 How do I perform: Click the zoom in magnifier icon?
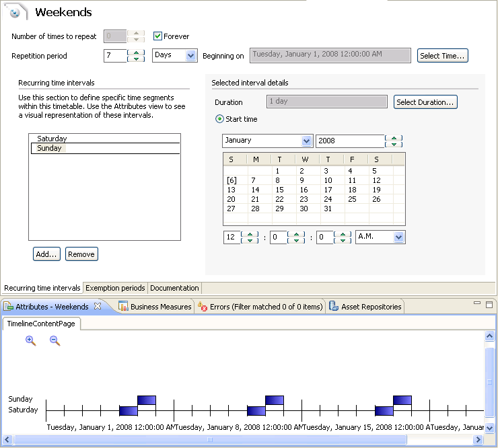(x=30, y=340)
